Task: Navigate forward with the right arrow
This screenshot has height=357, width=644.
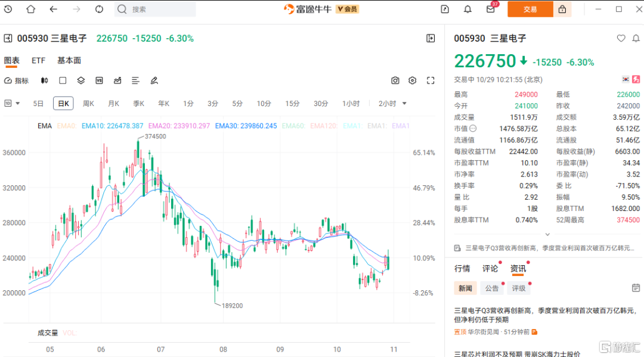Action: point(76,9)
